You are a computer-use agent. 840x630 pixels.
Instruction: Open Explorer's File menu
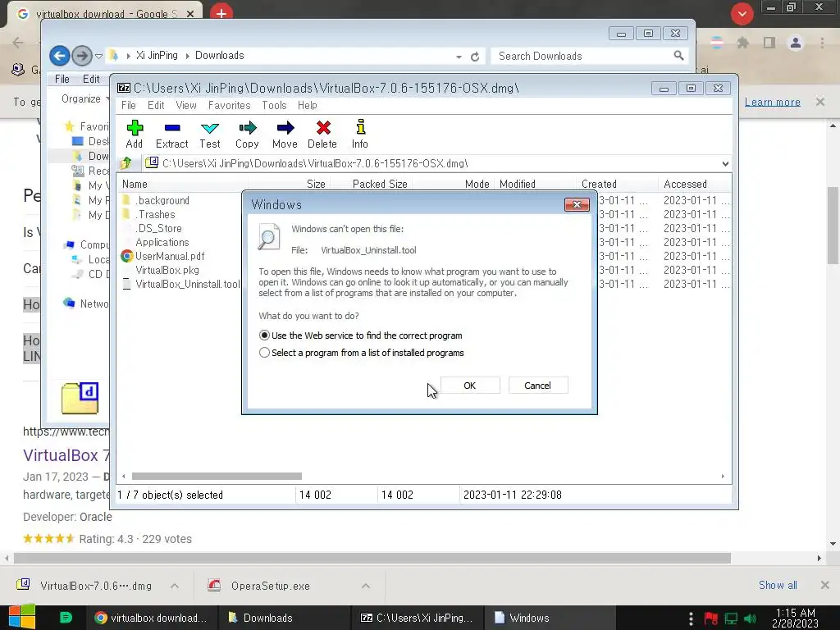[x=62, y=80]
